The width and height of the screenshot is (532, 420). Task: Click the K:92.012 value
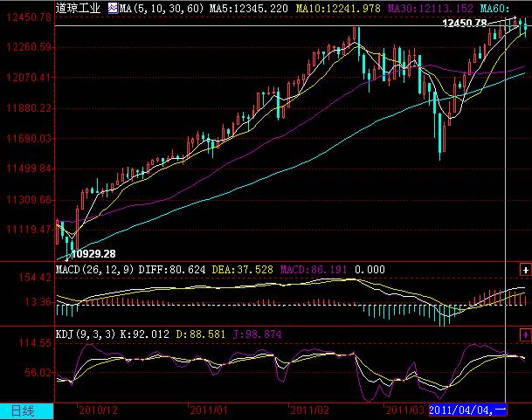click(145, 334)
